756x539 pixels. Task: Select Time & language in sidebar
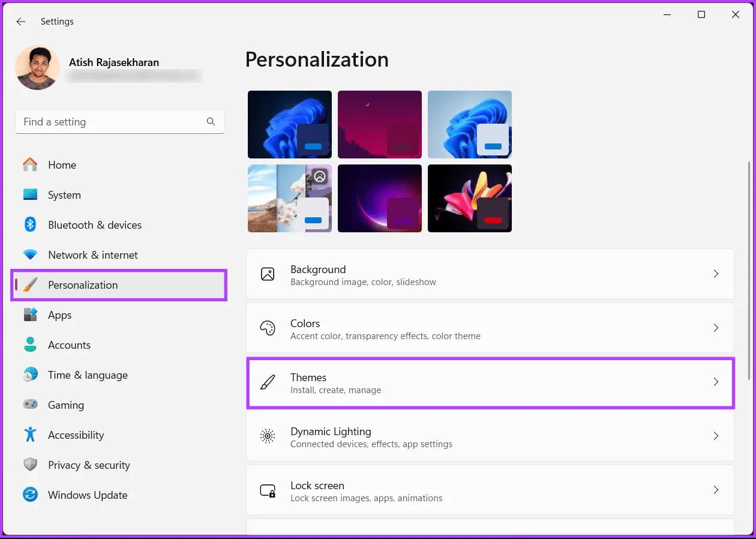[x=88, y=375]
